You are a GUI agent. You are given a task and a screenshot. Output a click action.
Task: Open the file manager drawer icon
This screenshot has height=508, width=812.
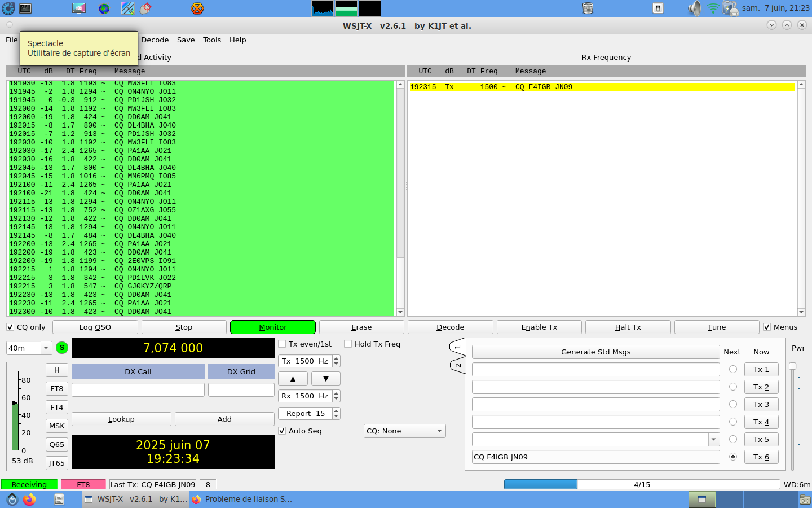(x=59, y=499)
